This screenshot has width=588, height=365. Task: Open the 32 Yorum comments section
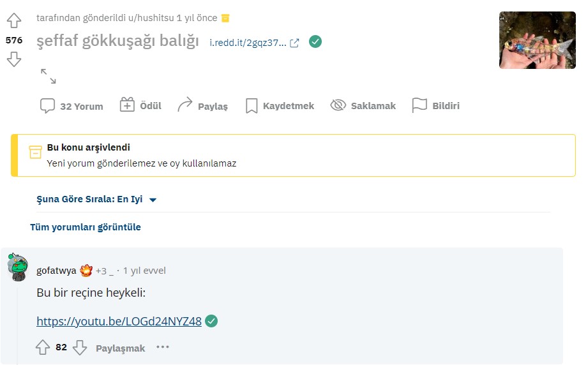click(72, 106)
